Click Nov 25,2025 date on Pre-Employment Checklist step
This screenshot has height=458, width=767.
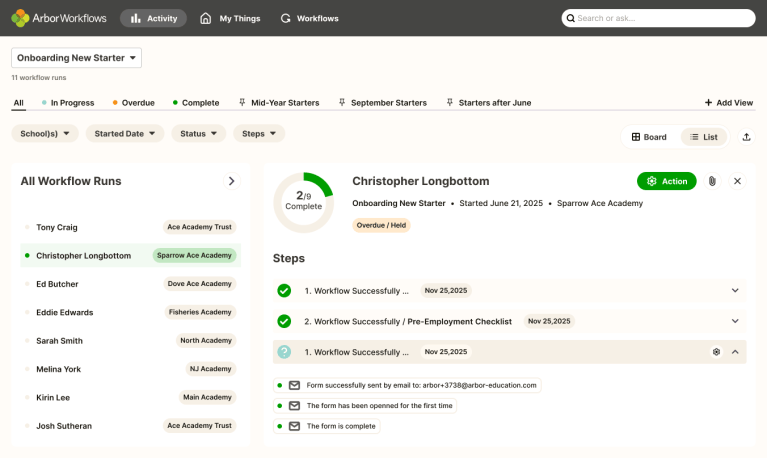[549, 321]
